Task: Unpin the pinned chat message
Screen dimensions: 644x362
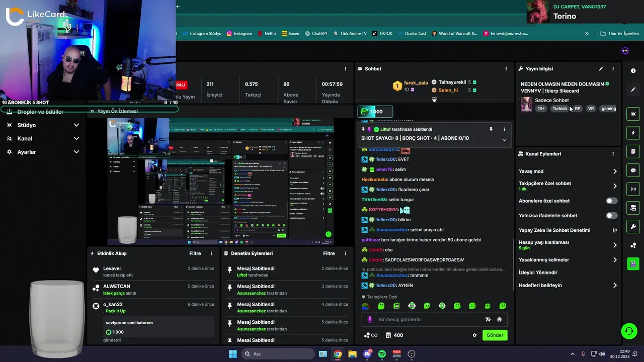Action: (x=491, y=129)
